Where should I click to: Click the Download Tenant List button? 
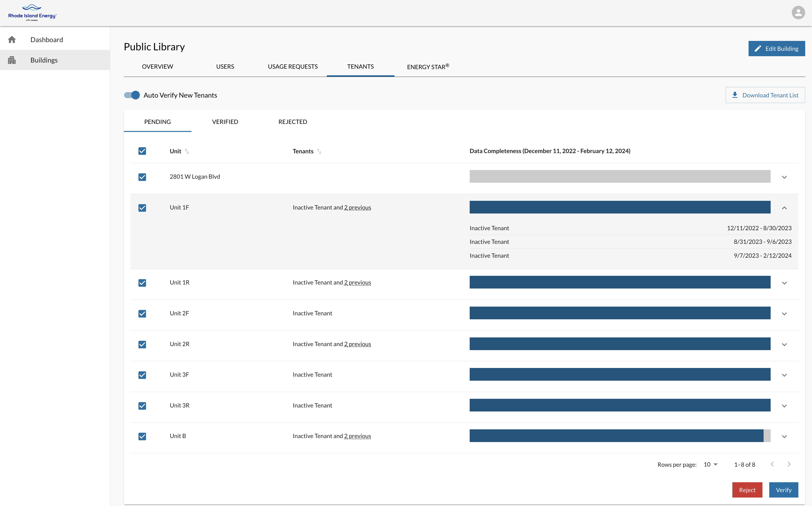(x=765, y=95)
